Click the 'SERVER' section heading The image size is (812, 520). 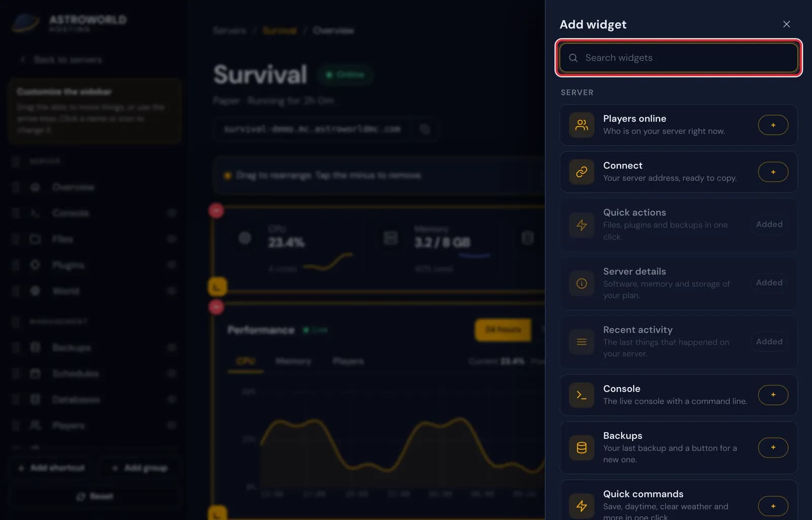(577, 92)
